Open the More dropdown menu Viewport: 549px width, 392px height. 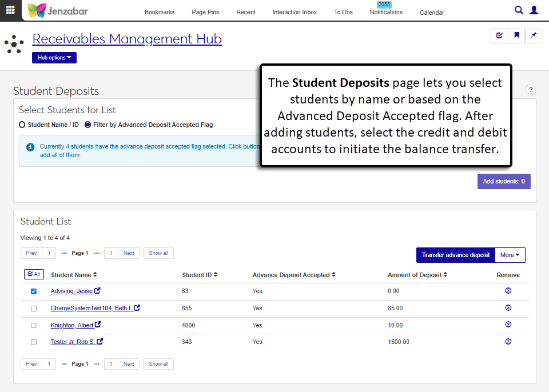tap(510, 255)
